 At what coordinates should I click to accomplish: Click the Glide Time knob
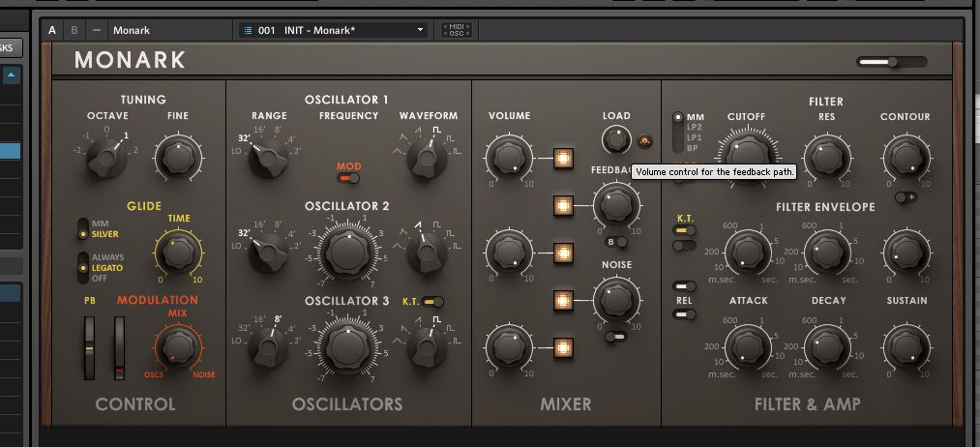coord(178,252)
